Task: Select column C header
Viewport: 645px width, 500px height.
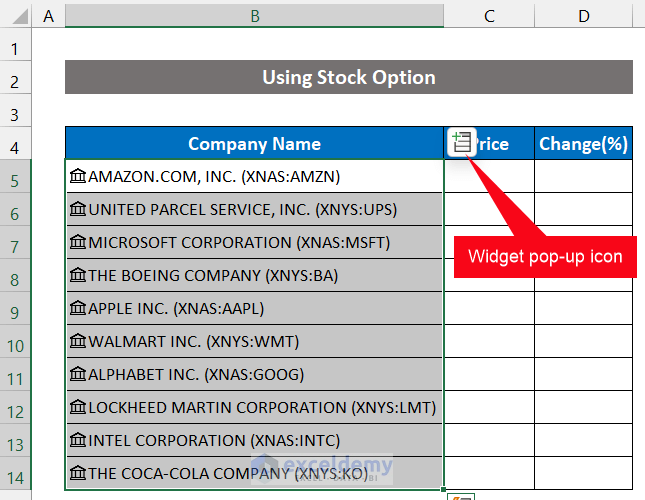Action: click(x=489, y=15)
